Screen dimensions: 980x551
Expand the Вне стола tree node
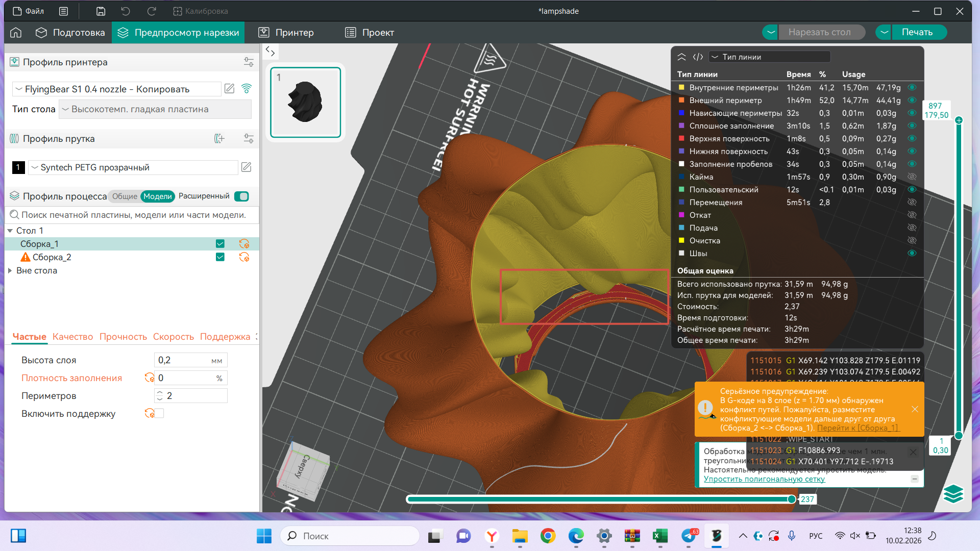(x=10, y=271)
